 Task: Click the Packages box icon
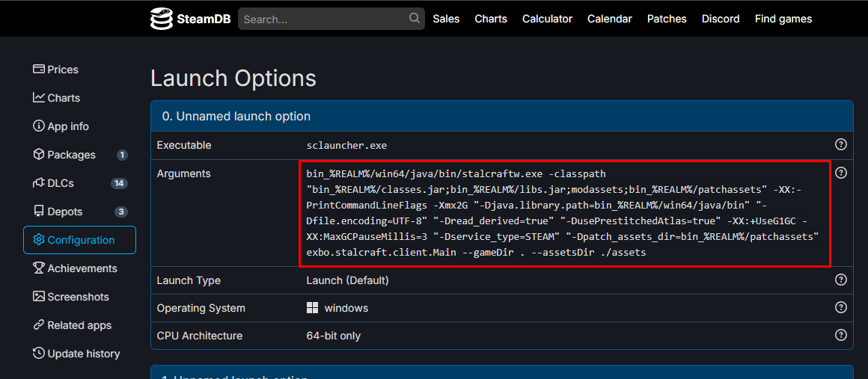tap(39, 155)
